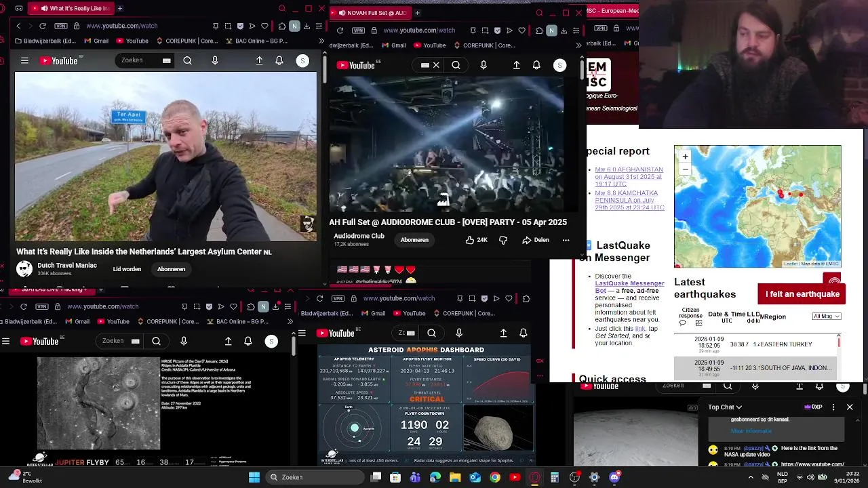
Task: Subscribe with Abonneren to Audiodrome Club
Action: point(414,240)
